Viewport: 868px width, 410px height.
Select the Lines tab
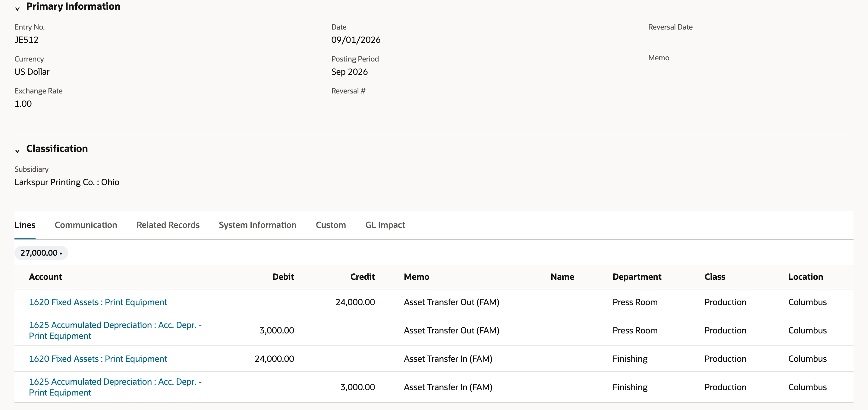click(x=25, y=225)
